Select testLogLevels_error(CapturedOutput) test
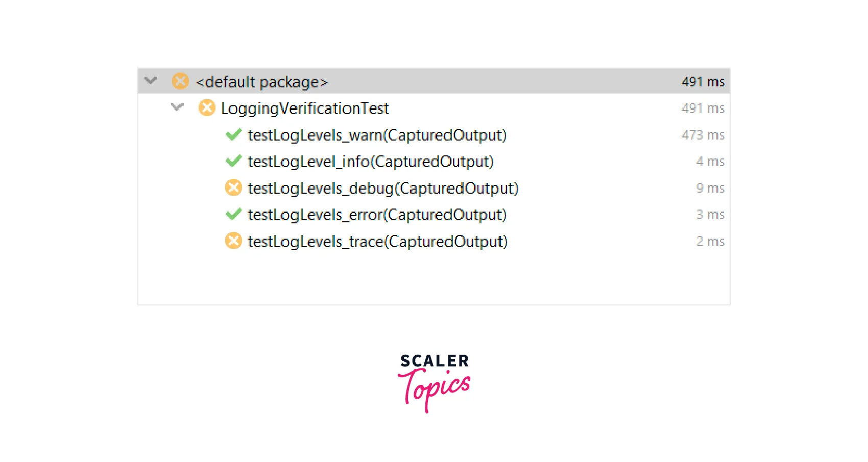Screen dimensions: 868x462 point(377,215)
